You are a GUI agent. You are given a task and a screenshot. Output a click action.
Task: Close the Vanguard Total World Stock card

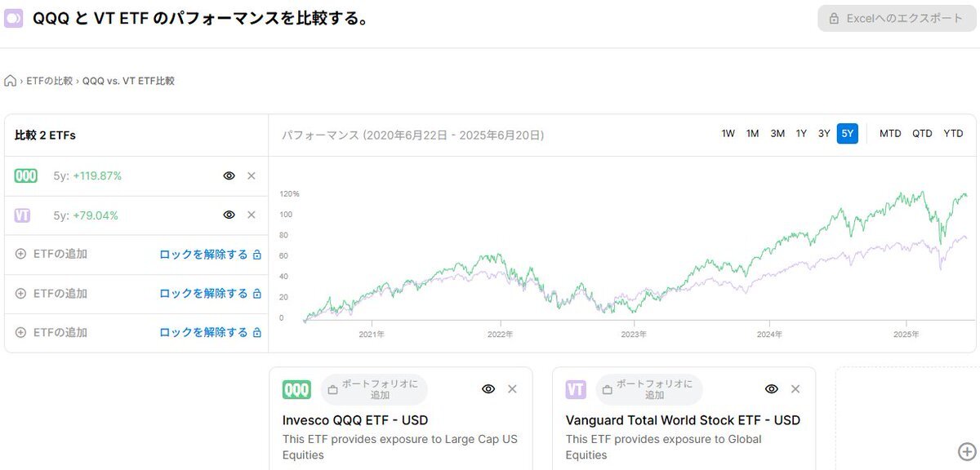click(x=795, y=389)
